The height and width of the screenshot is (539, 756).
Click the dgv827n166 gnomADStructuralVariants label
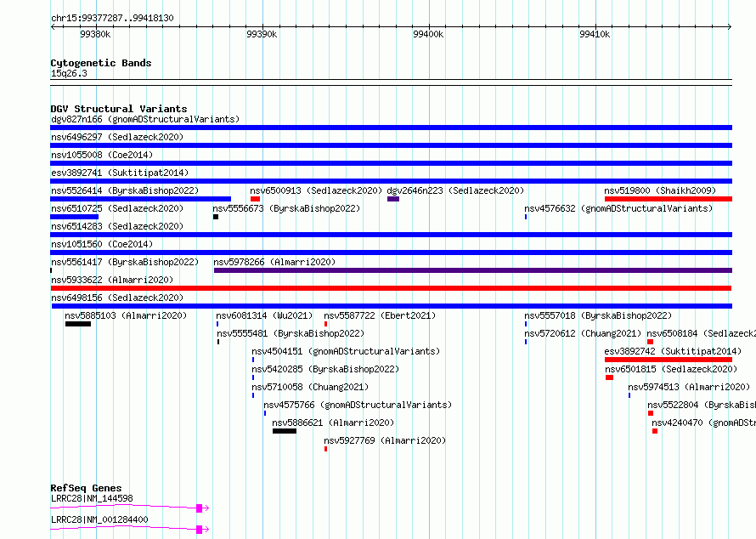[x=145, y=119]
